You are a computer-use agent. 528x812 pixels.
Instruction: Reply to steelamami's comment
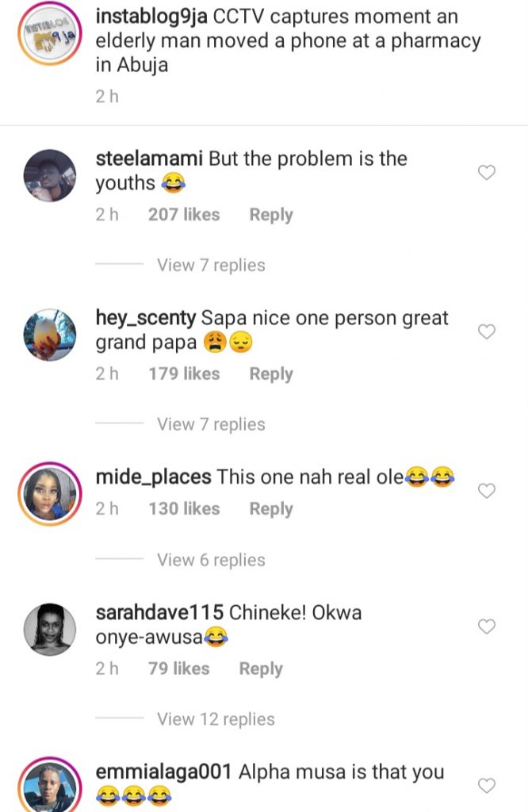point(271,214)
